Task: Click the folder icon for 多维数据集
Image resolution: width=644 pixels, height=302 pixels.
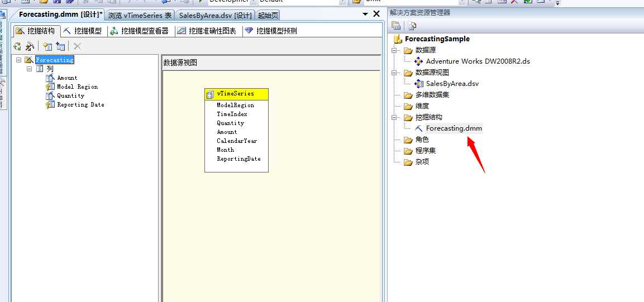Action: click(x=408, y=95)
